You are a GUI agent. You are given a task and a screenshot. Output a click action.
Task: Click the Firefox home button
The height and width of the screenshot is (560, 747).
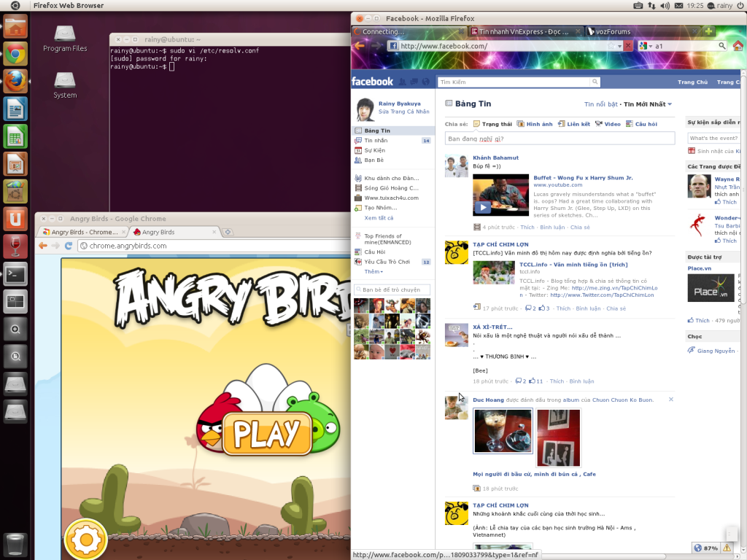(x=738, y=46)
